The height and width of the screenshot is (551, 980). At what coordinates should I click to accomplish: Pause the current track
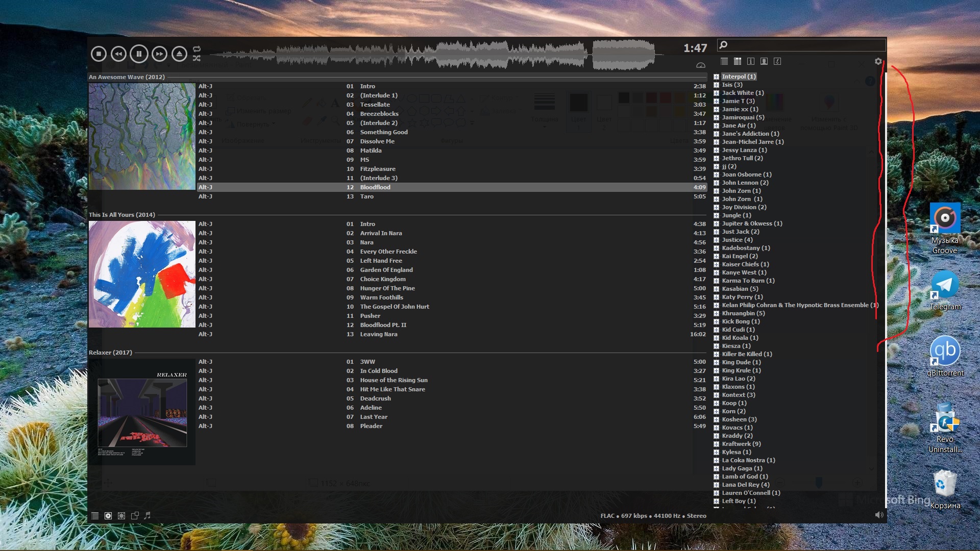coord(139,54)
